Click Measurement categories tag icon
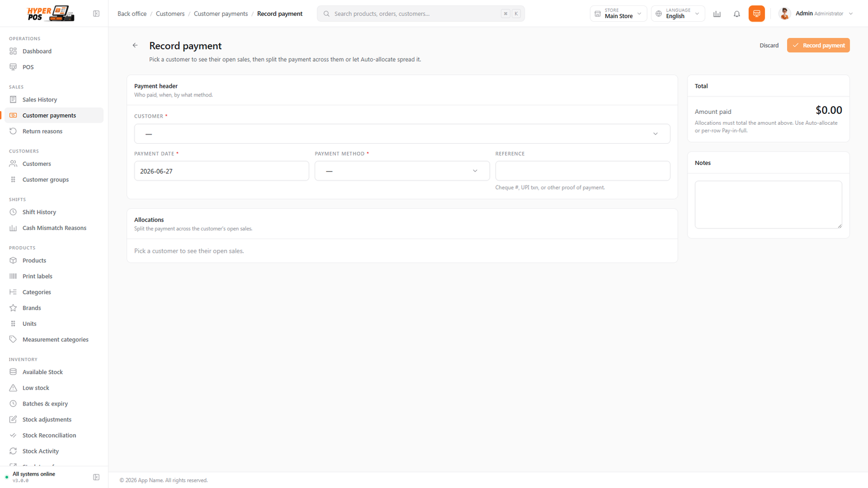The width and height of the screenshot is (868, 488). tap(13, 339)
